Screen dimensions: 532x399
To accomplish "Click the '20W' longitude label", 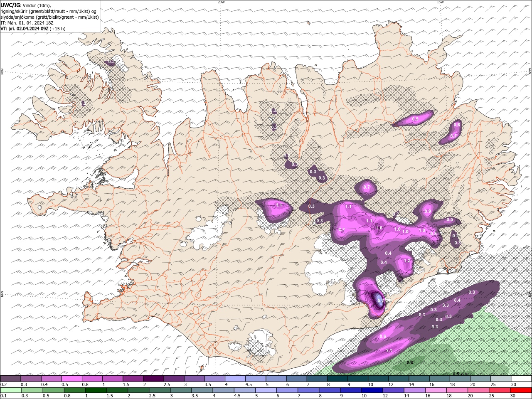I will (x=221, y=2).
